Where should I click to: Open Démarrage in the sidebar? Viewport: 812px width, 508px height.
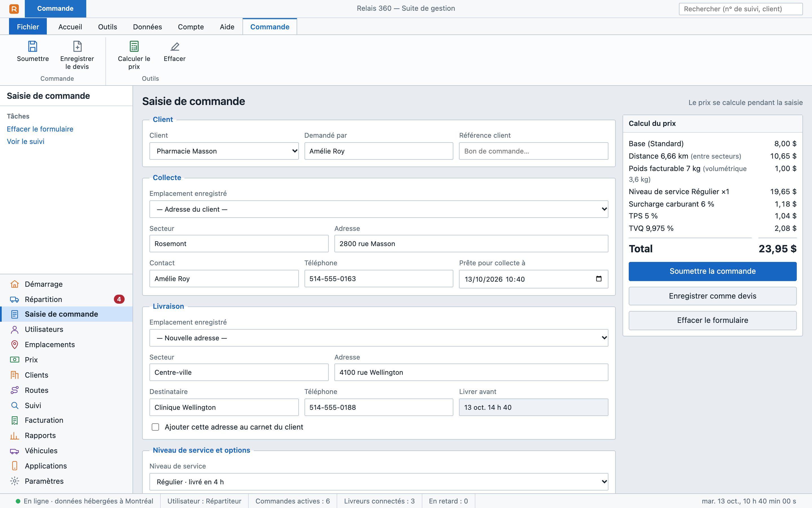point(67,284)
